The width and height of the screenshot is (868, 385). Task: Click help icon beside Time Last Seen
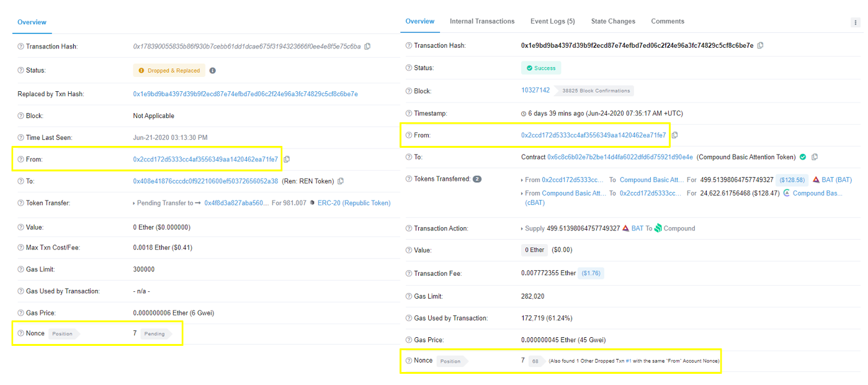(x=20, y=138)
